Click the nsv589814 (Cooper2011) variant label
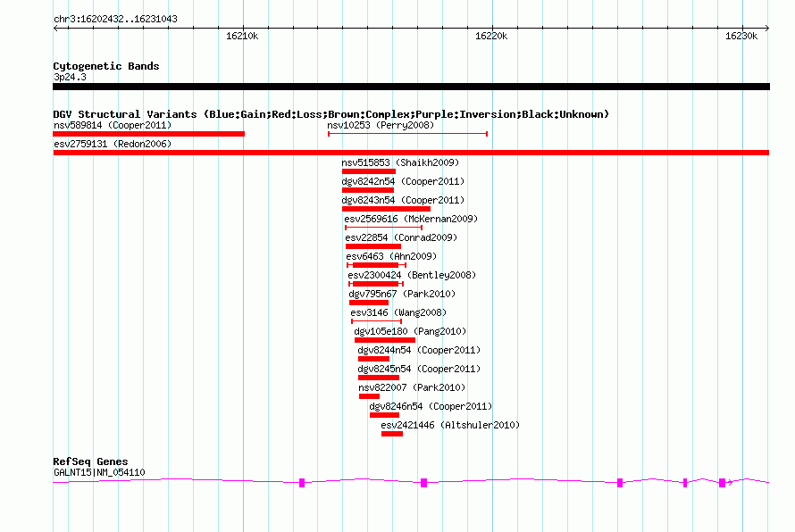Screen dimensions: 795x532 click(113, 125)
